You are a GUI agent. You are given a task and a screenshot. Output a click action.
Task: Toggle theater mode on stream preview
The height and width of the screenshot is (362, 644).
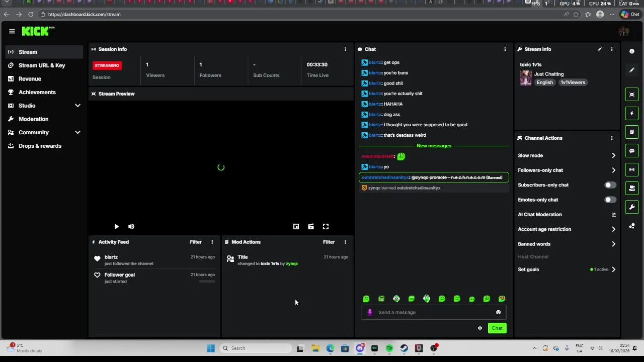coord(311,227)
